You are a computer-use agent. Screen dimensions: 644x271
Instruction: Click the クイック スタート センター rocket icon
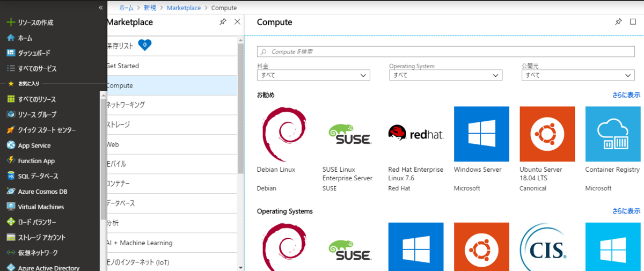10,130
